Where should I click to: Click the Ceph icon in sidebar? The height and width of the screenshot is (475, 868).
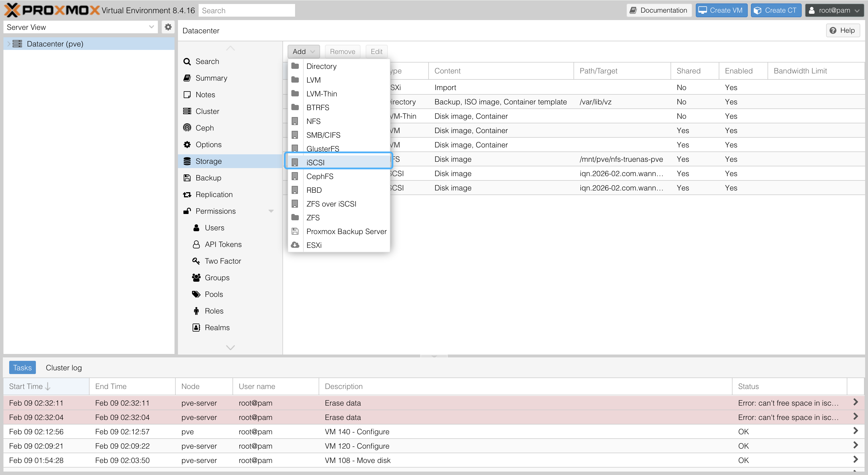click(187, 128)
